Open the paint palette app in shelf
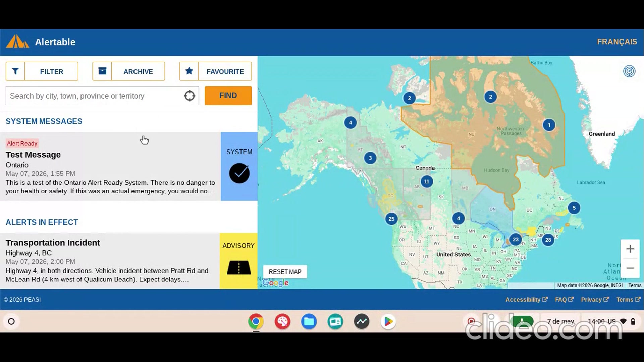The image size is (644, 362). (x=282, y=322)
